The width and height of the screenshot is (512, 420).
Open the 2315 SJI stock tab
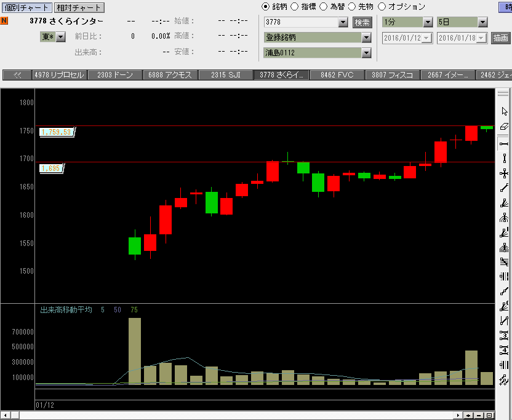[226, 75]
